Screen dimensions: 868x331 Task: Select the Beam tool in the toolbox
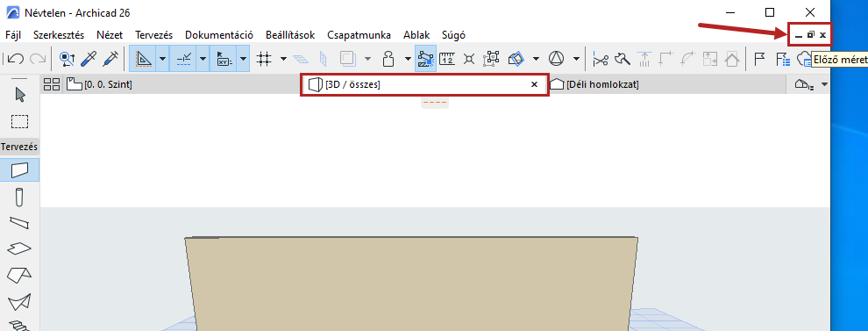click(19, 222)
